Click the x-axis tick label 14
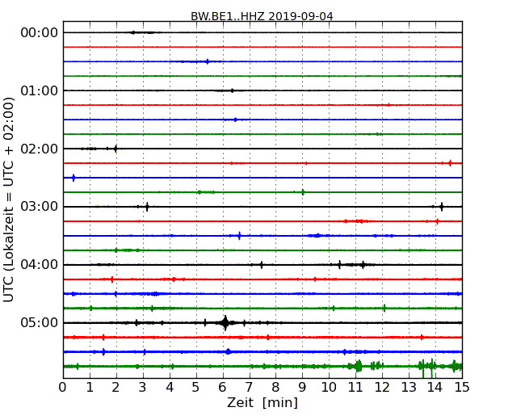The height and width of the screenshot is (420, 525). pos(435,388)
